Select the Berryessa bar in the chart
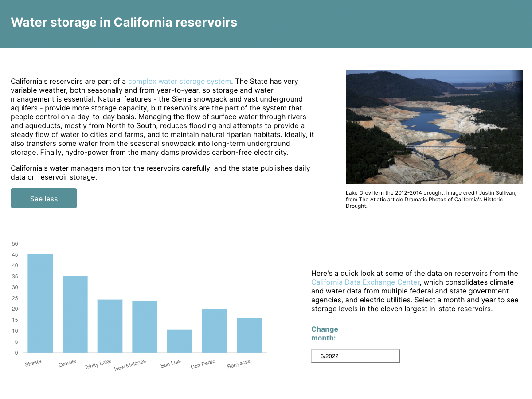532x399 pixels. (x=249, y=335)
